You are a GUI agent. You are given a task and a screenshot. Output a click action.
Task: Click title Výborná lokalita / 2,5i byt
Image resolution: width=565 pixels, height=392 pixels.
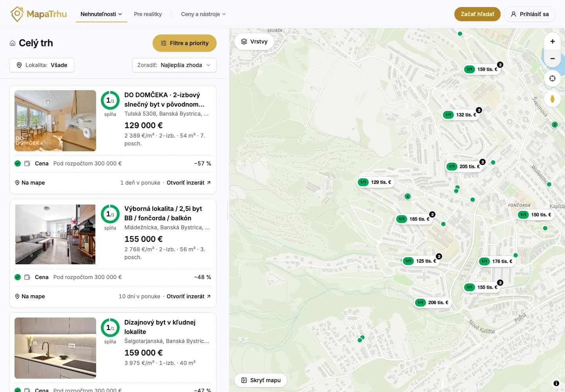(163, 213)
